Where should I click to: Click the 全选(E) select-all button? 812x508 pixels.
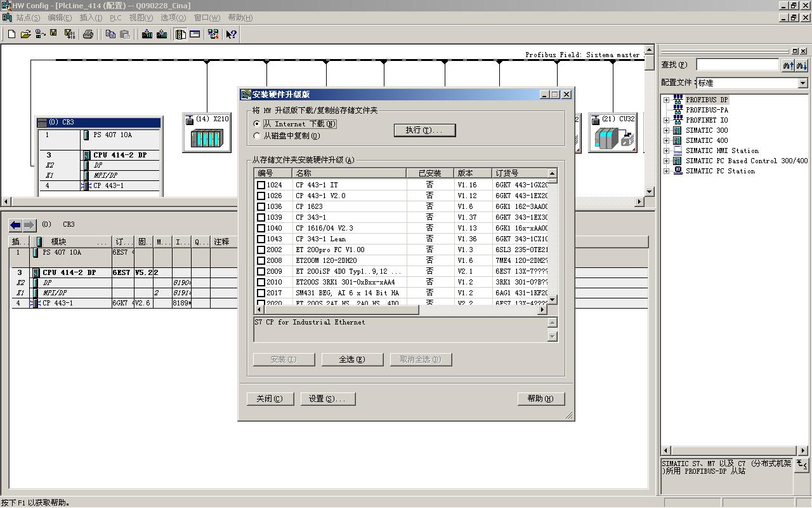coord(352,359)
